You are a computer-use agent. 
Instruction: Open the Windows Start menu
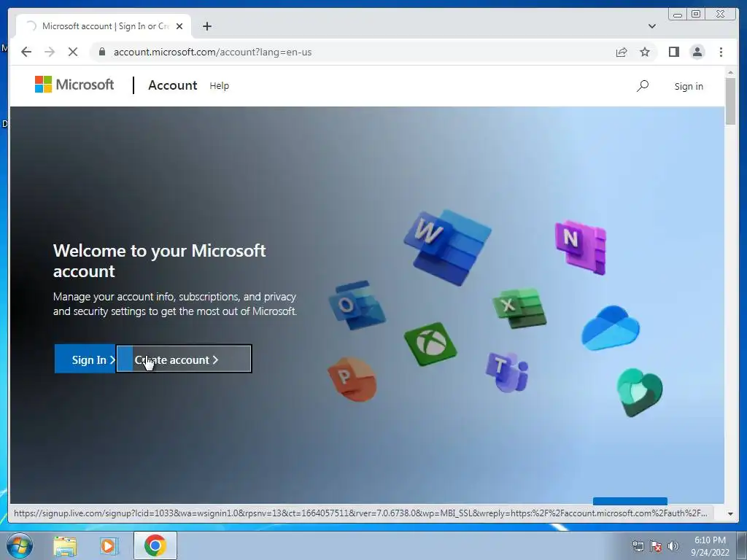(20, 545)
